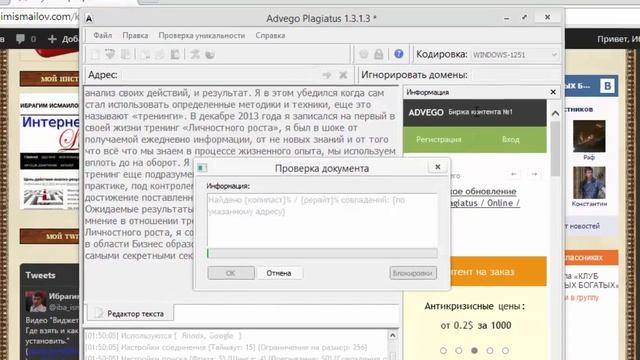Click the previous arrow in Advego news panel
Viewport: 640px width, 360px height.
514,174
